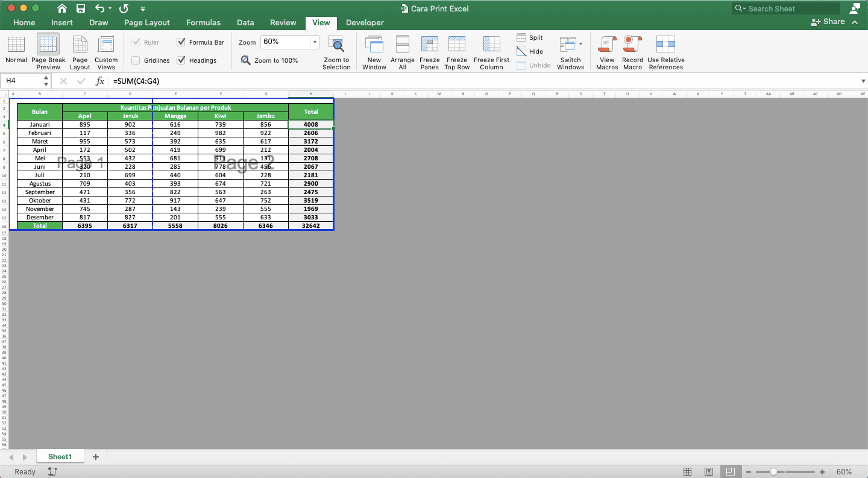Click the 60% zoom level text
The width and height of the screenshot is (868, 478).
tap(844, 472)
